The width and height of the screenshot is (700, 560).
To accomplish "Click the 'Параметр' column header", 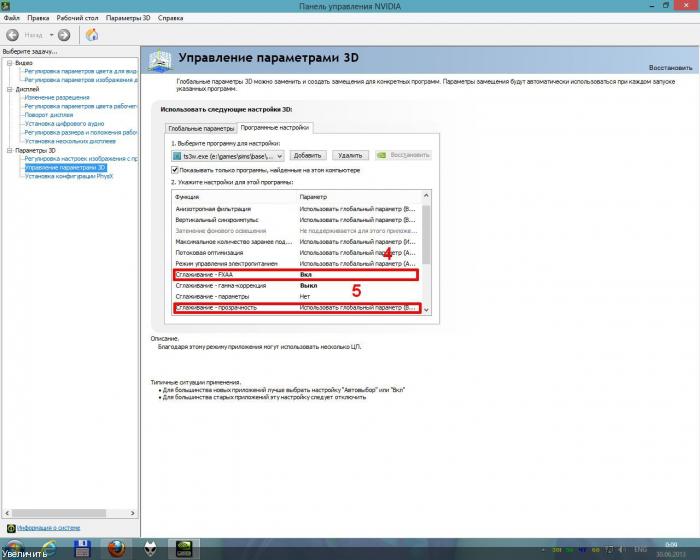I will click(313, 197).
